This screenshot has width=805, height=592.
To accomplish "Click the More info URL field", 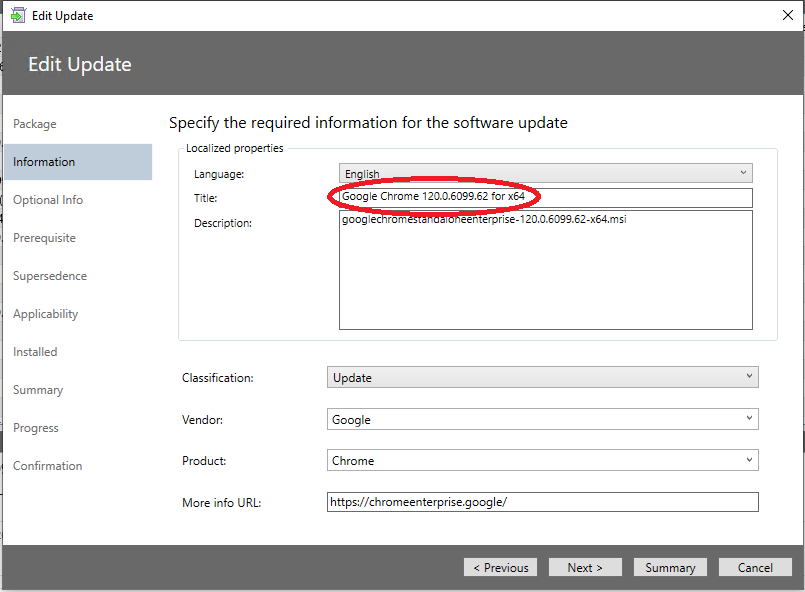I will tap(543, 502).
